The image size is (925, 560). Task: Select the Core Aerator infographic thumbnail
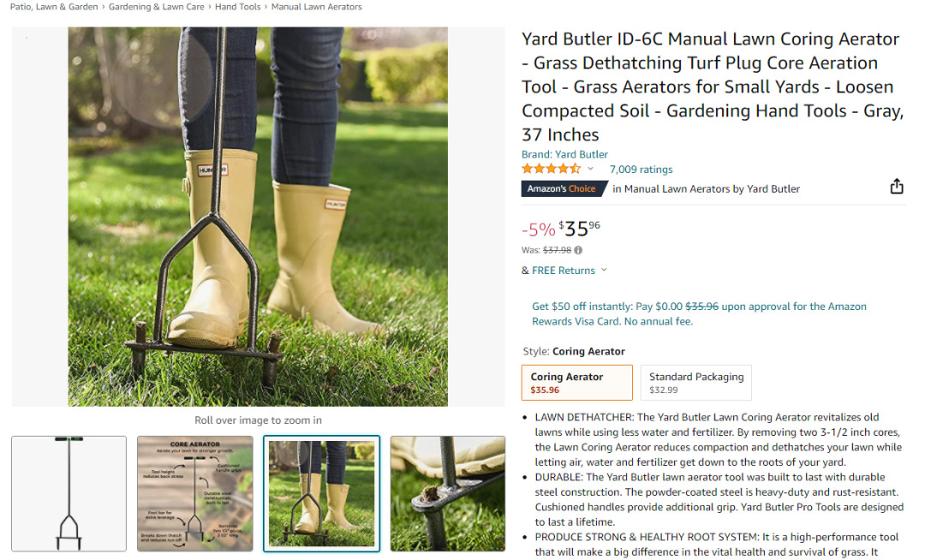(x=195, y=494)
